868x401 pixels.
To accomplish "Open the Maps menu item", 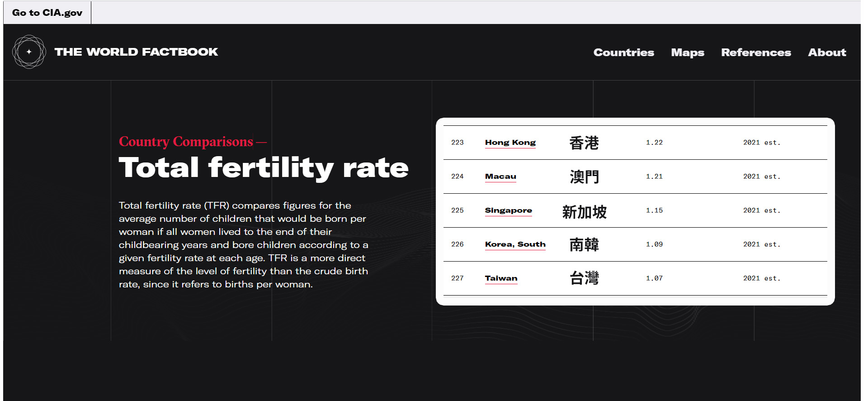I will pos(687,53).
